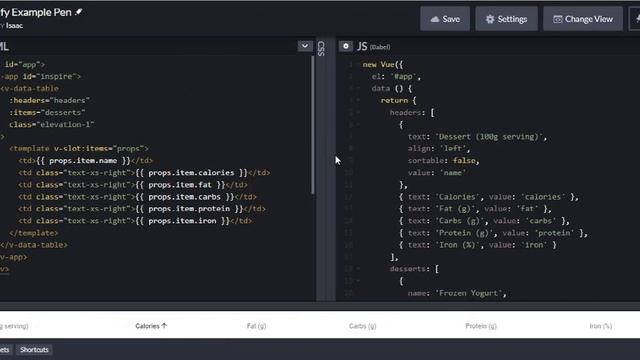Screen dimensions: 640x360
Task: Sort table by Calories column header
Action: click(x=151, y=326)
